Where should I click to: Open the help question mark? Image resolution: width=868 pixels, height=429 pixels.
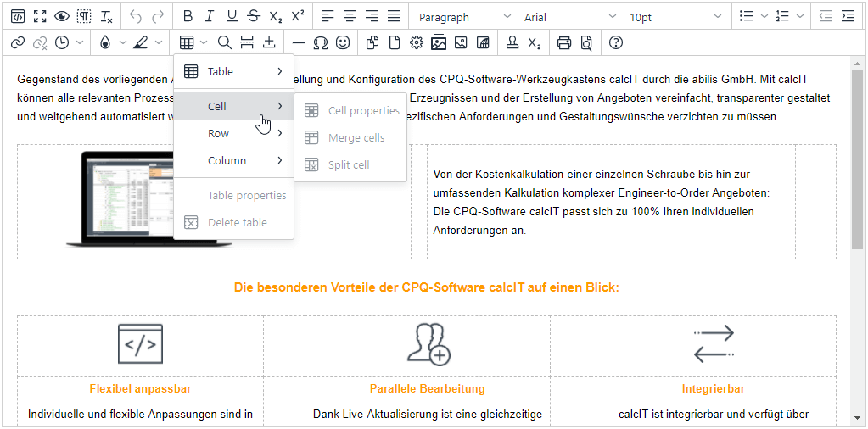tap(615, 42)
